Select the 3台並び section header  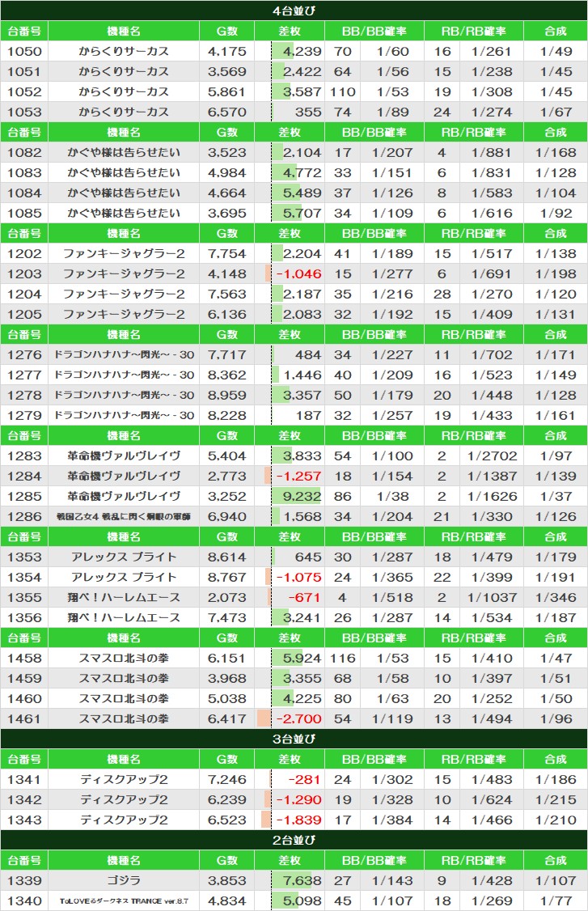tap(294, 739)
